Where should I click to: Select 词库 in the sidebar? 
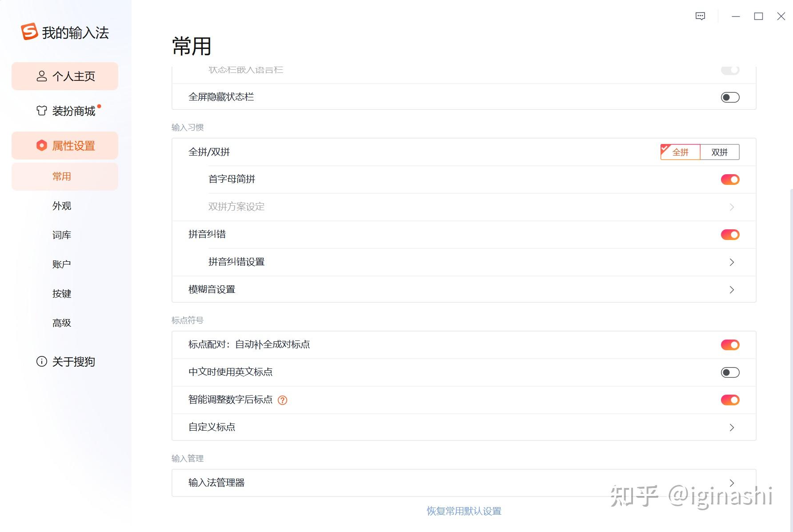pyautogui.click(x=61, y=235)
